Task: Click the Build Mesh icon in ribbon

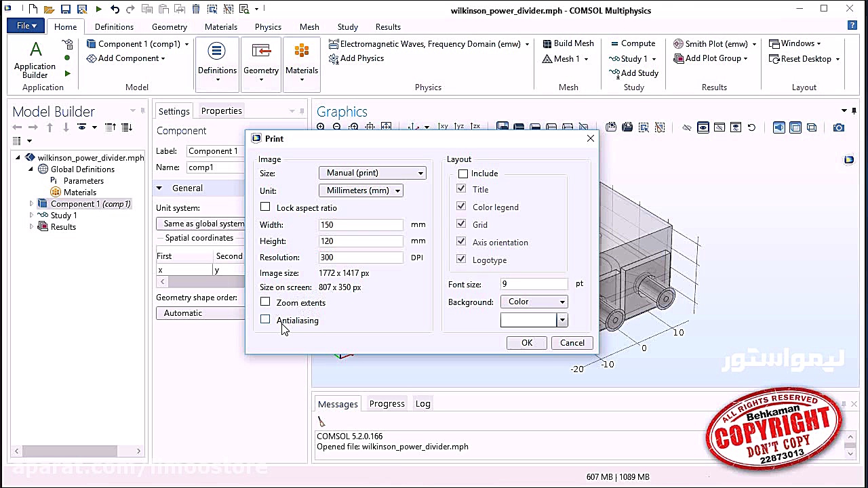Action: [x=547, y=43]
